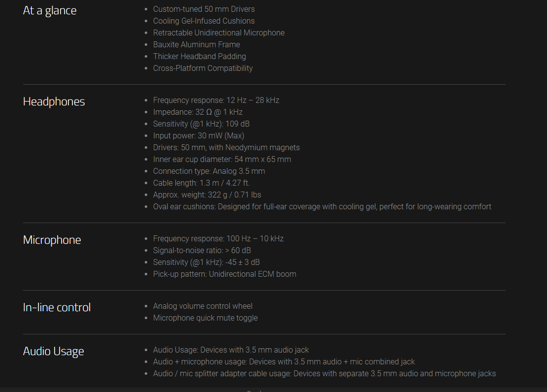This screenshot has height=392, width=547.
Task: Click the "At a glance" section heading
Action: click(x=50, y=11)
